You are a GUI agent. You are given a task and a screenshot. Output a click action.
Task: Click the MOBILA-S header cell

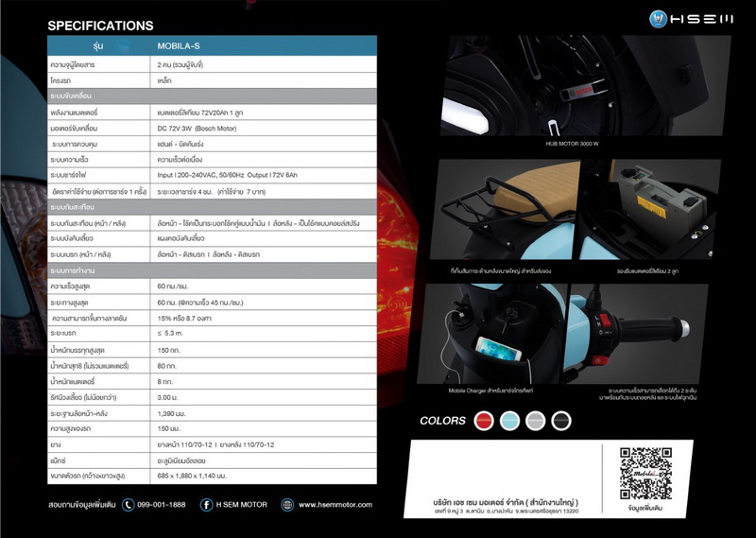coord(264,45)
